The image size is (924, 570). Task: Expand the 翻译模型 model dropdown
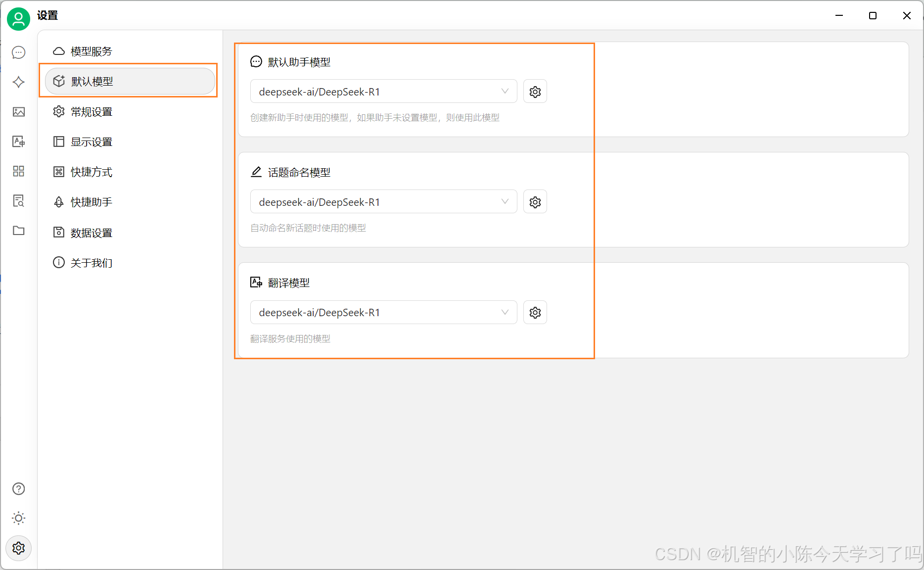coord(383,312)
